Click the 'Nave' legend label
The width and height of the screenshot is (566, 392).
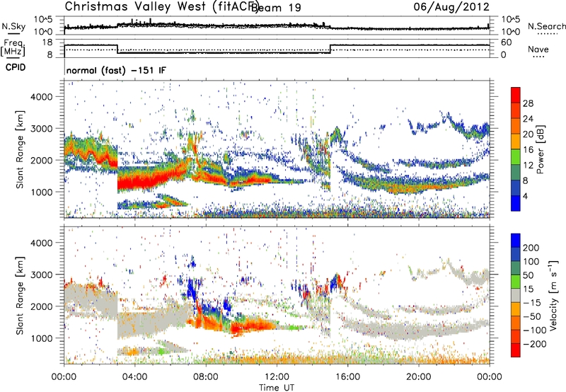[538, 50]
